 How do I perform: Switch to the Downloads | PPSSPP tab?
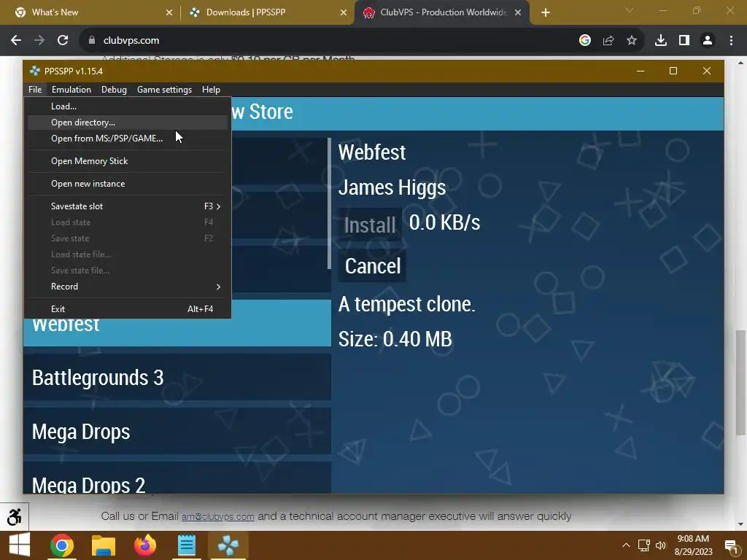[267, 12]
